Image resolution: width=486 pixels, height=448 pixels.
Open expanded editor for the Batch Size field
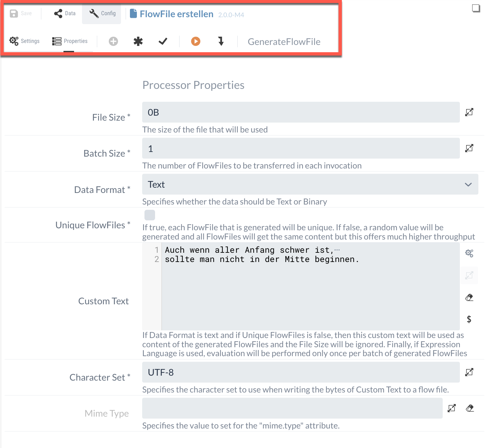(469, 148)
